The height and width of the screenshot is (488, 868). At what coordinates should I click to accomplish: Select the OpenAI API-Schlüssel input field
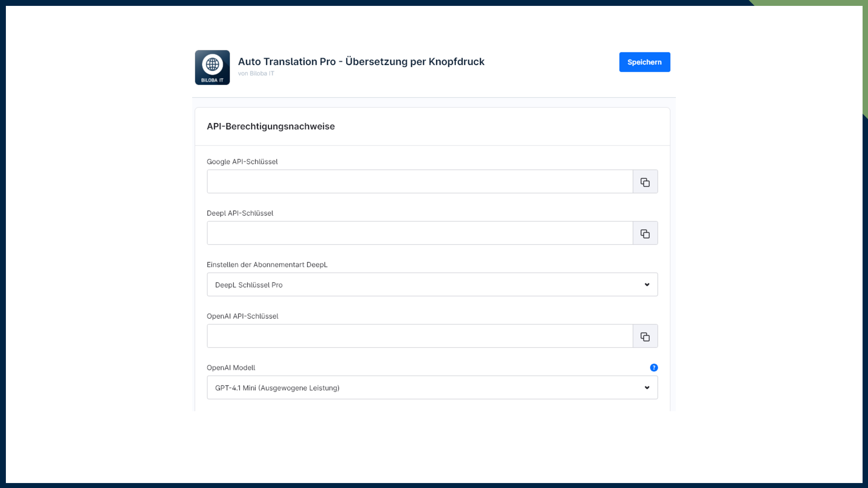420,336
